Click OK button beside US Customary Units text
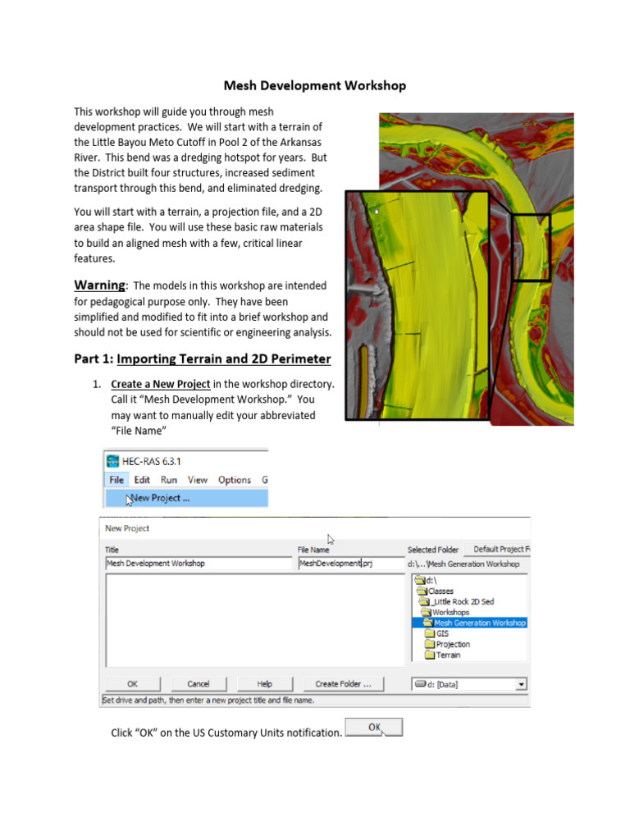The image size is (630, 840). pos(374,728)
